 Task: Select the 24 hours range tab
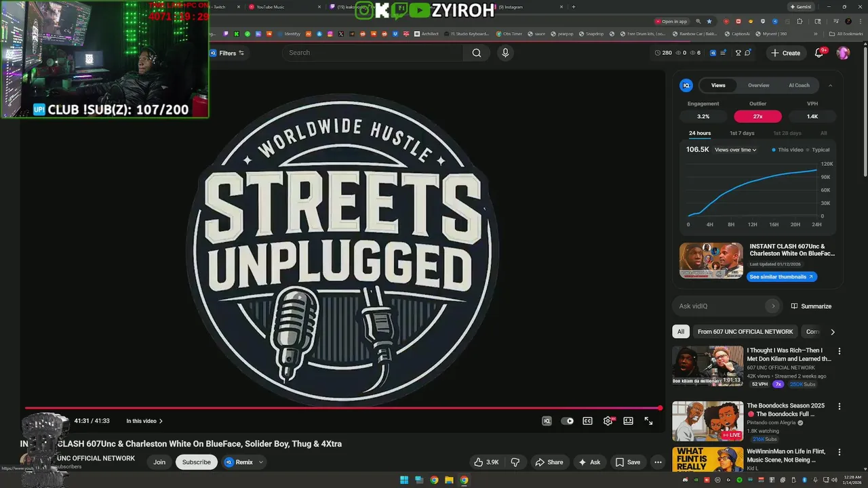tap(700, 134)
